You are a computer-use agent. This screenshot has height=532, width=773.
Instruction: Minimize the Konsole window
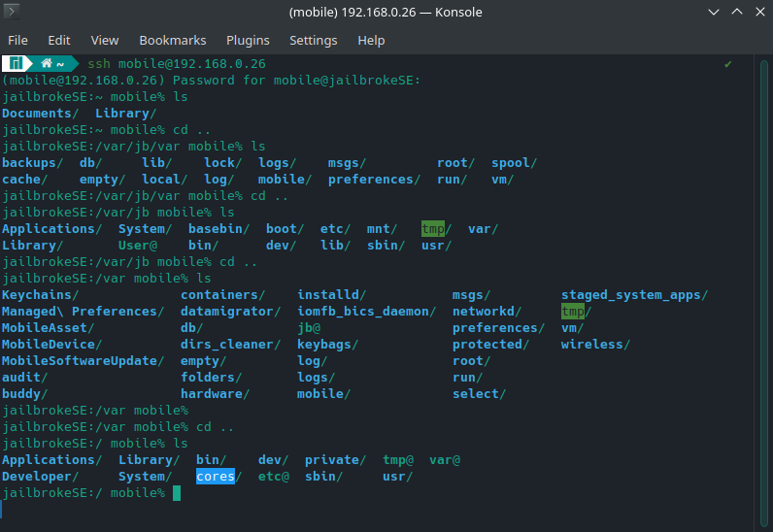tap(714, 13)
